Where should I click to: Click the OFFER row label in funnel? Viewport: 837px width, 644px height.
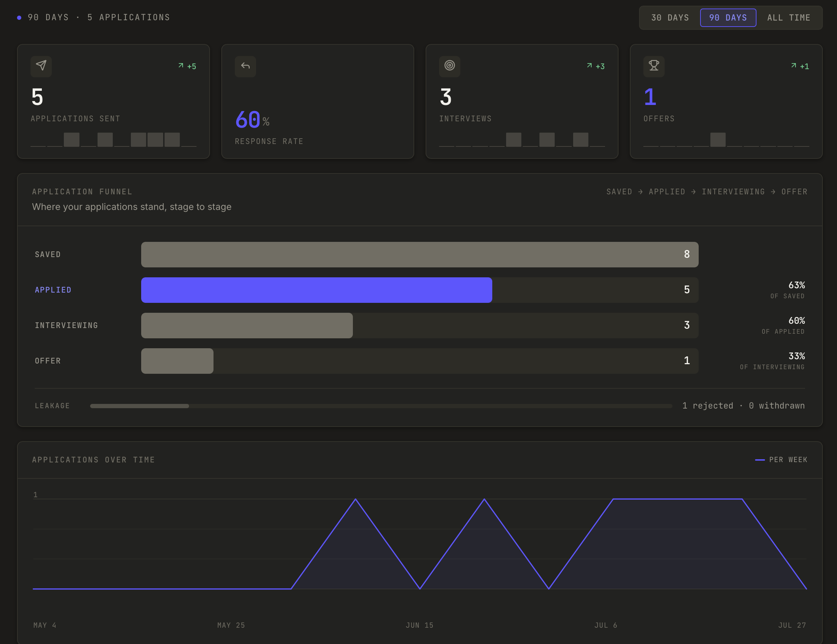48,361
